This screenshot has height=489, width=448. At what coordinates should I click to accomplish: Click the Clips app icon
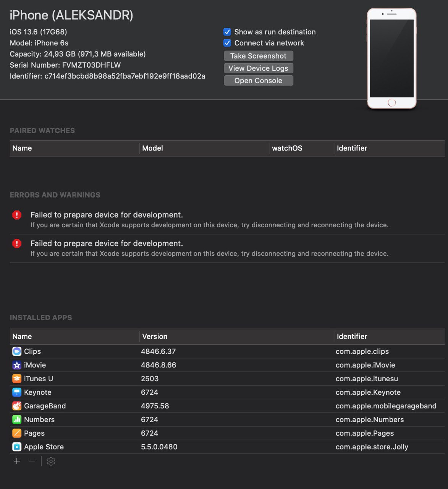[x=17, y=351]
